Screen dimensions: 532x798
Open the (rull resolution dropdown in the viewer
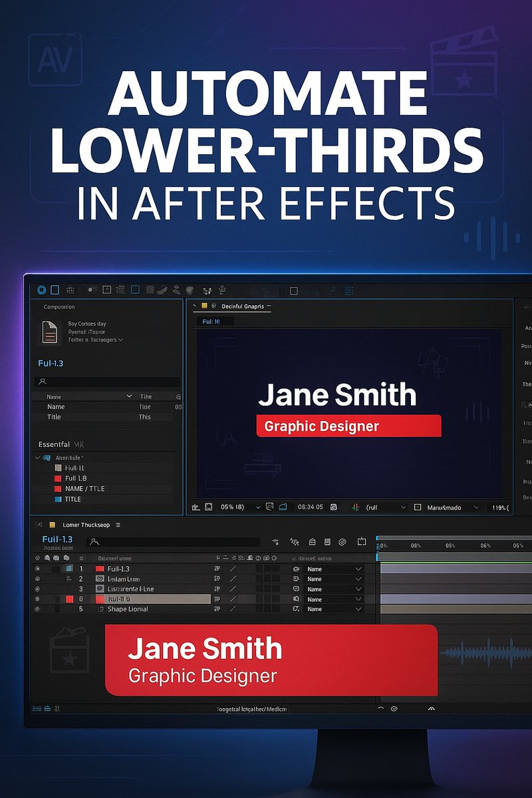385,507
